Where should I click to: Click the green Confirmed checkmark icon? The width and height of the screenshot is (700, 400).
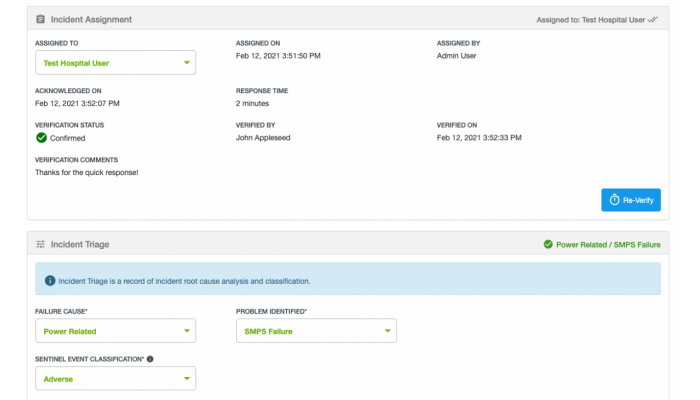42,138
